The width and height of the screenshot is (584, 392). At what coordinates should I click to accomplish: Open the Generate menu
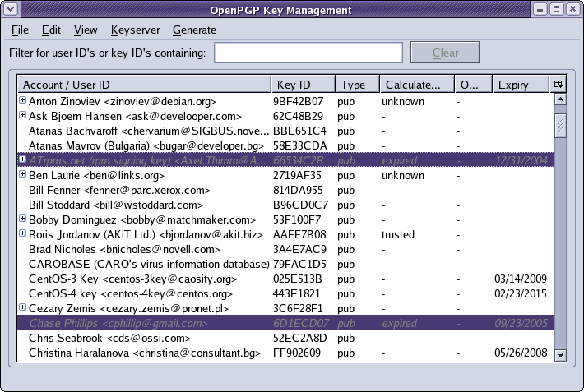pyautogui.click(x=194, y=30)
